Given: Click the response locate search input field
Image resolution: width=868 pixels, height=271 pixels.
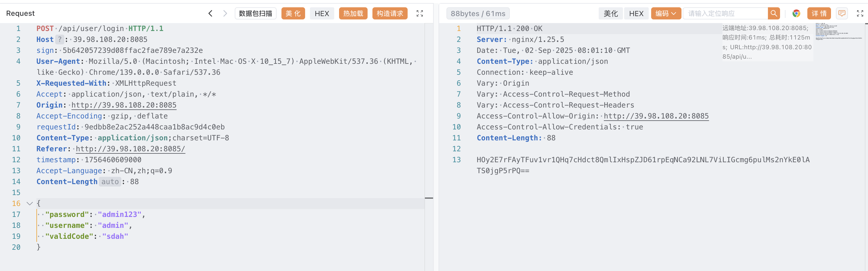Looking at the screenshot, I should (725, 13).
